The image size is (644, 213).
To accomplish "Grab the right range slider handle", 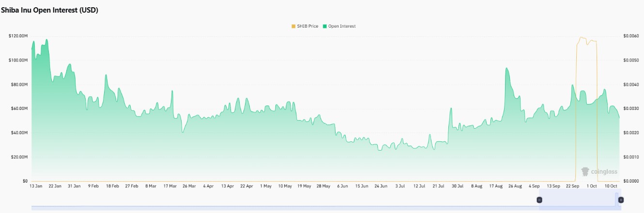I will (621, 199).
